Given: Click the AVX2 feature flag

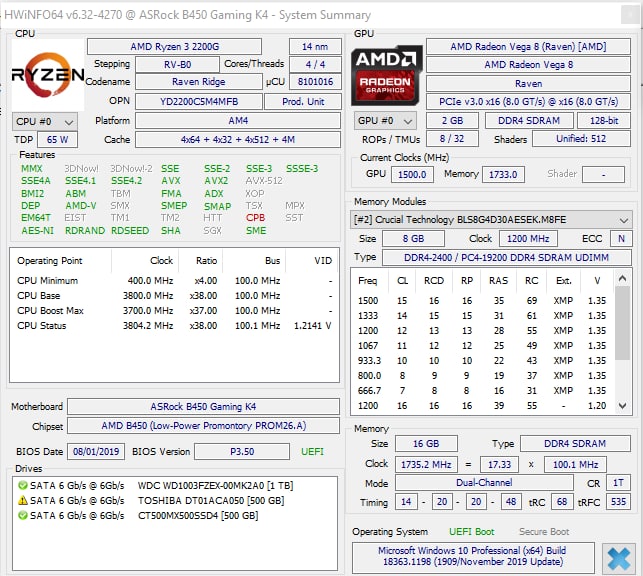Looking at the screenshot, I should [x=216, y=181].
